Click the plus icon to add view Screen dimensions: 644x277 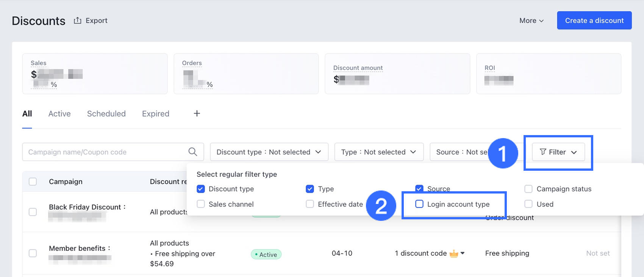coord(197,113)
